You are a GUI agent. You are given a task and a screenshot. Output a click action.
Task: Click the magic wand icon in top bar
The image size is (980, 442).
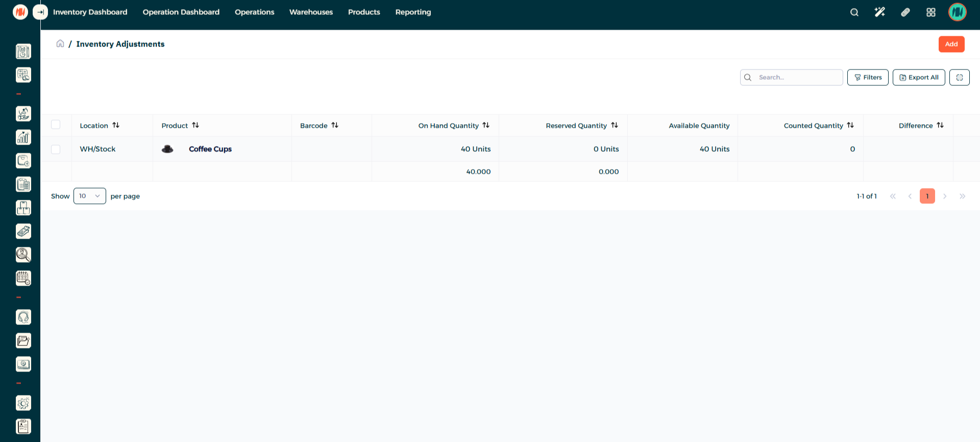pyautogui.click(x=879, y=12)
